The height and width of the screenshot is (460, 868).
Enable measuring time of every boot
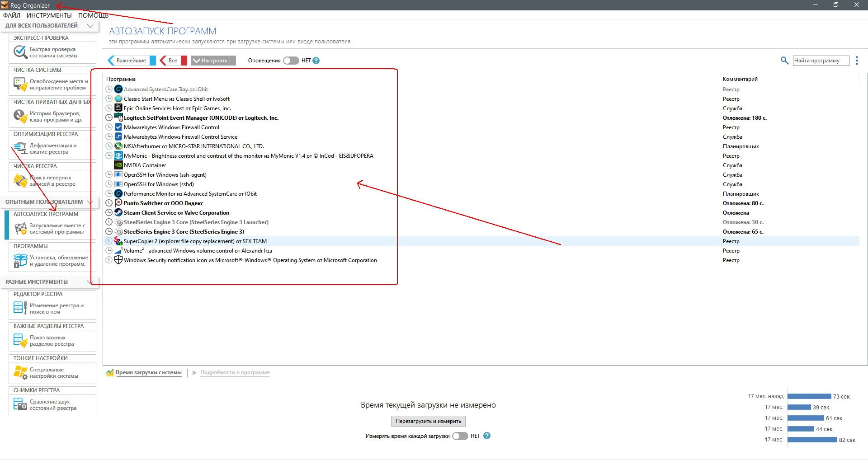click(460, 436)
